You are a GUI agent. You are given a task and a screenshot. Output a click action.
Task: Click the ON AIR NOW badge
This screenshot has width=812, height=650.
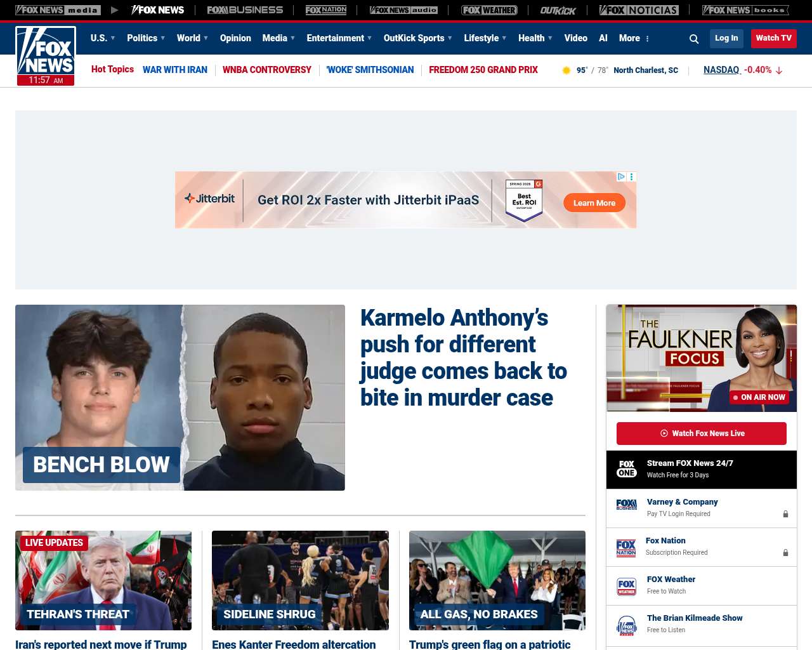759,397
